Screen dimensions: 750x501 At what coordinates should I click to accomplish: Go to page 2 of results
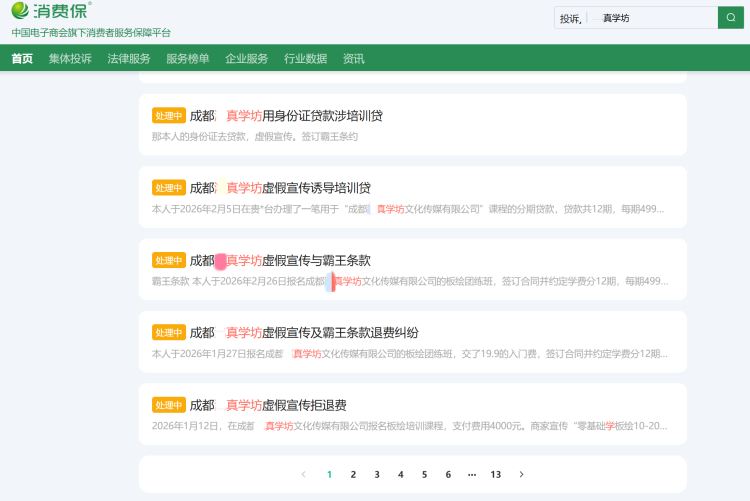[353, 474]
